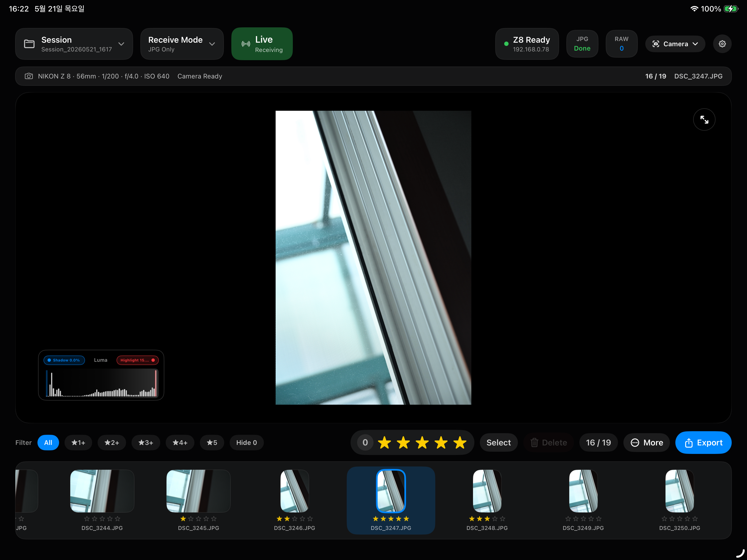Click the star rating under DSC_3244.JPG
This screenshot has width=747, height=560.
click(102, 519)
